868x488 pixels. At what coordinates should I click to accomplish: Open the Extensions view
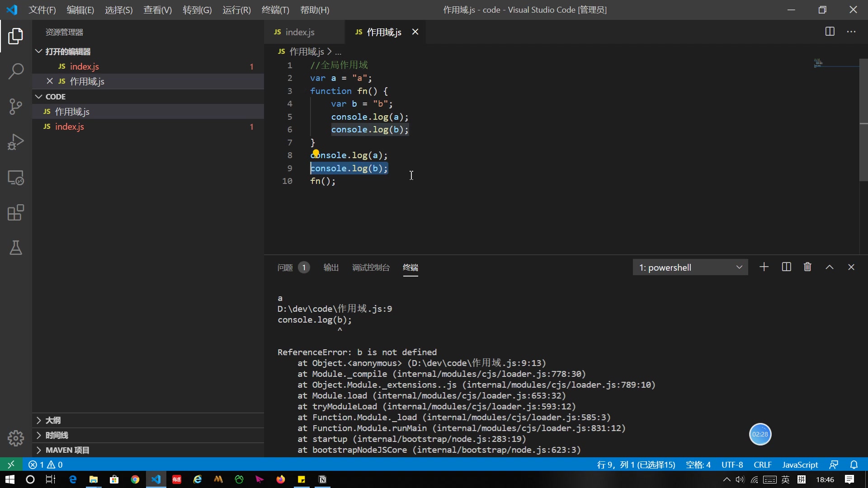[x=16, y=213]
